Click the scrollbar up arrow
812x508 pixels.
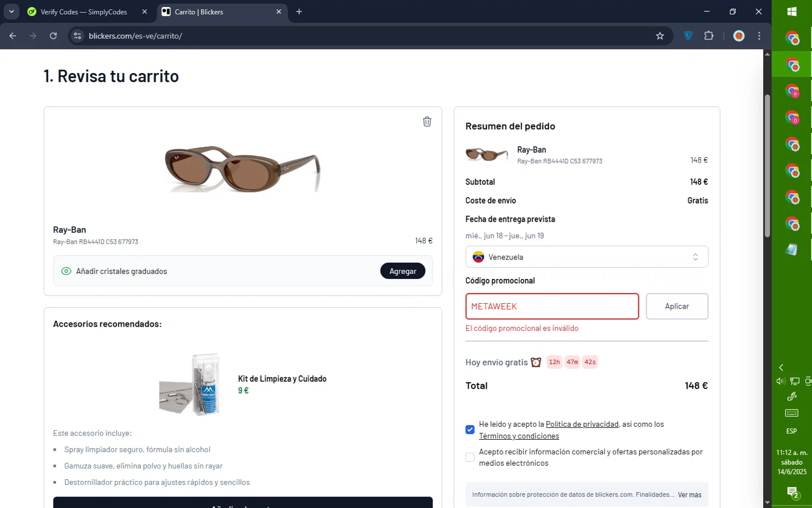pyautogui.click(x=767, y=54)
